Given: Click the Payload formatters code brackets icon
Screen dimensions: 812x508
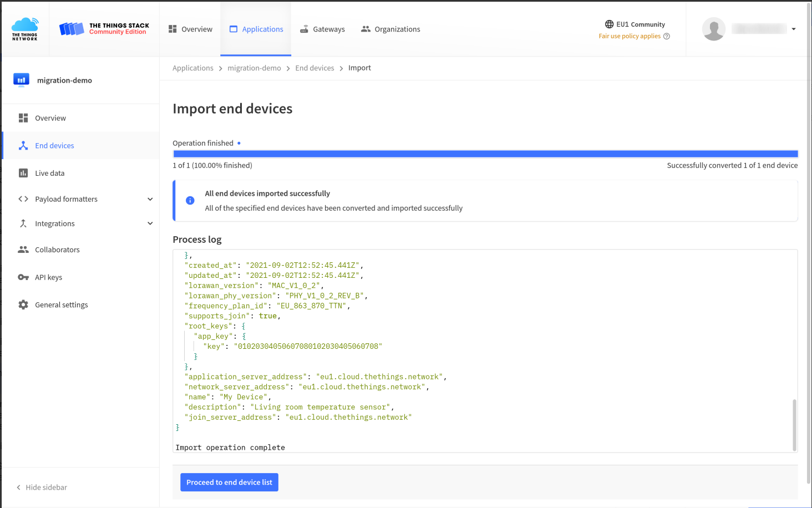Looking at the screenshot, I should coord(23,199).
